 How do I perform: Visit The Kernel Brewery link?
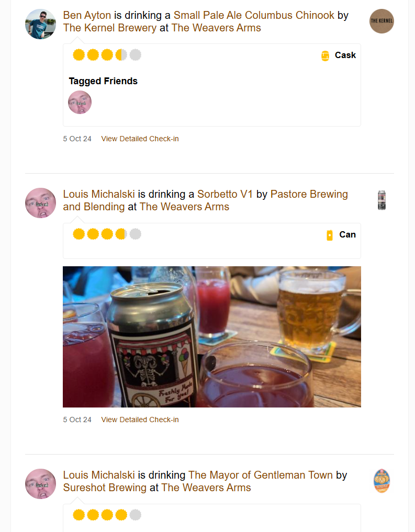pyautogui.click(x=110, y=28)
